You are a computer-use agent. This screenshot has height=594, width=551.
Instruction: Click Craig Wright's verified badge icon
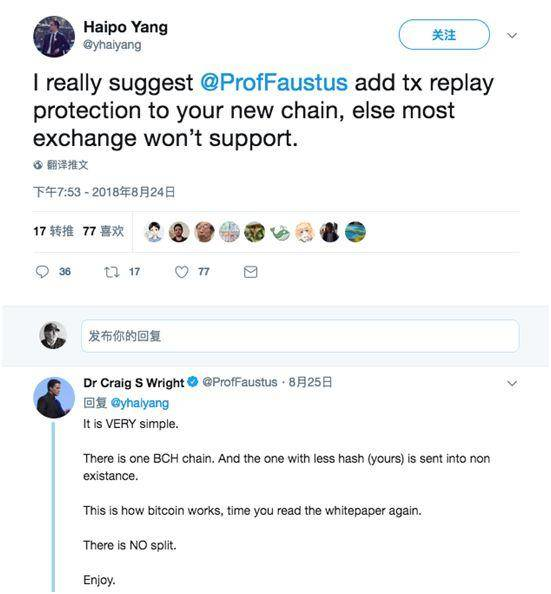[193, 382]
